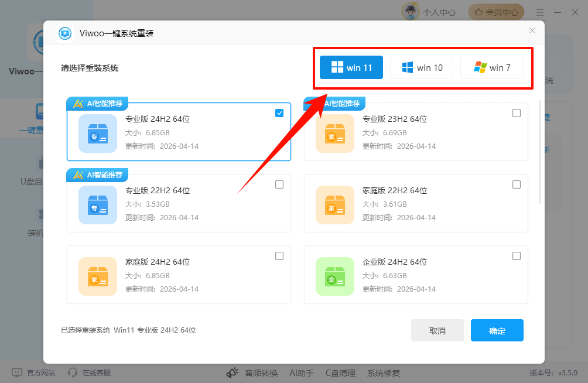Click the 企业版 24H2 64位 title text
588x383 pixels.
(x=395, y=262)
